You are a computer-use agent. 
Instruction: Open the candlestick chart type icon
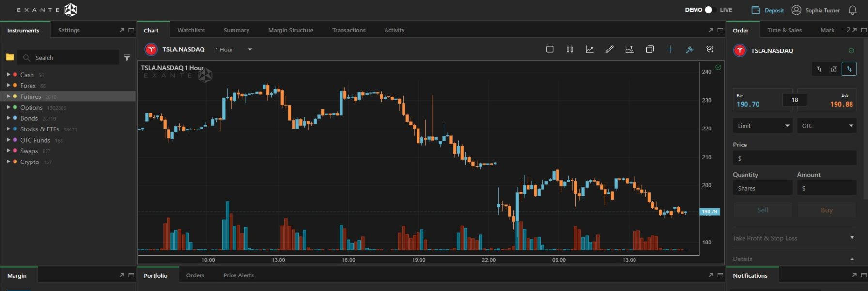coord(570,49)
